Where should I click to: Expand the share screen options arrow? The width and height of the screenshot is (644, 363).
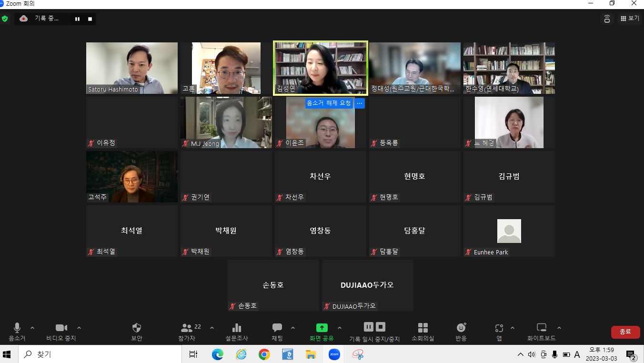coord(340,328)
